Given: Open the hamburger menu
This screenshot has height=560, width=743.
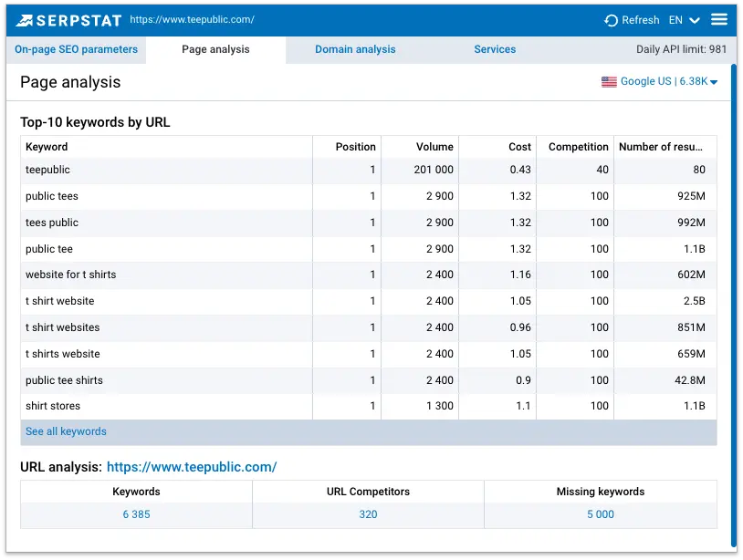Looking at the screenshot, I should [x=719, y=18].
